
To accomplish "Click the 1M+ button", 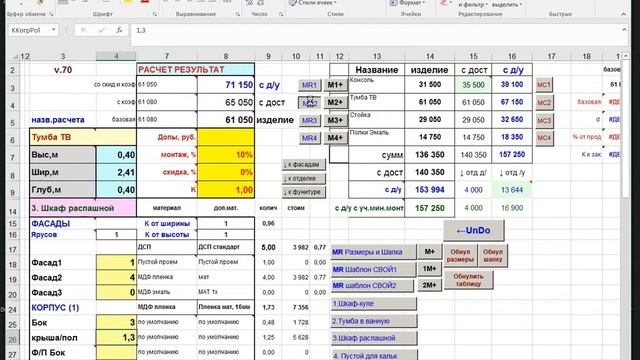I will pos(429,269).
